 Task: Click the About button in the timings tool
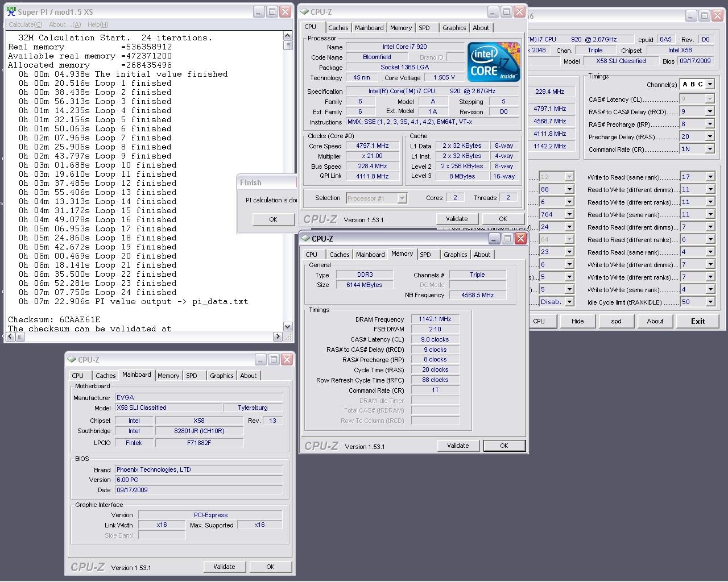click(655, 321)
